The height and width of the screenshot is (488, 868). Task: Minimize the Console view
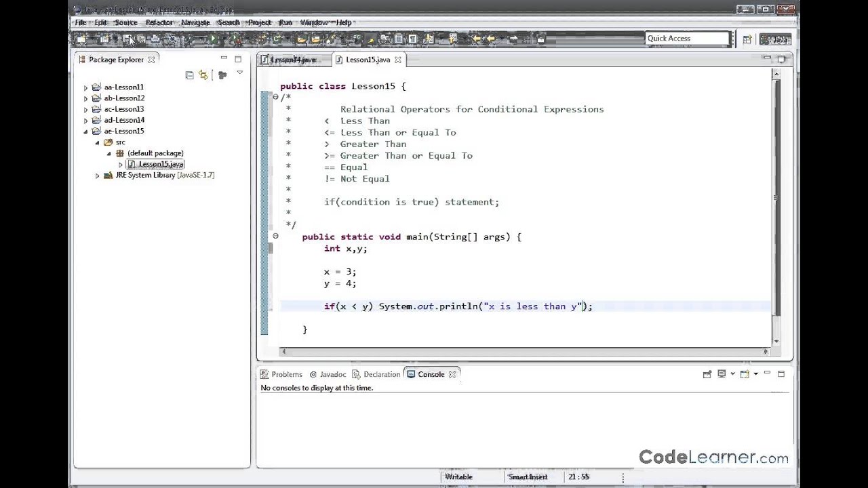click(x=767, y=372)
